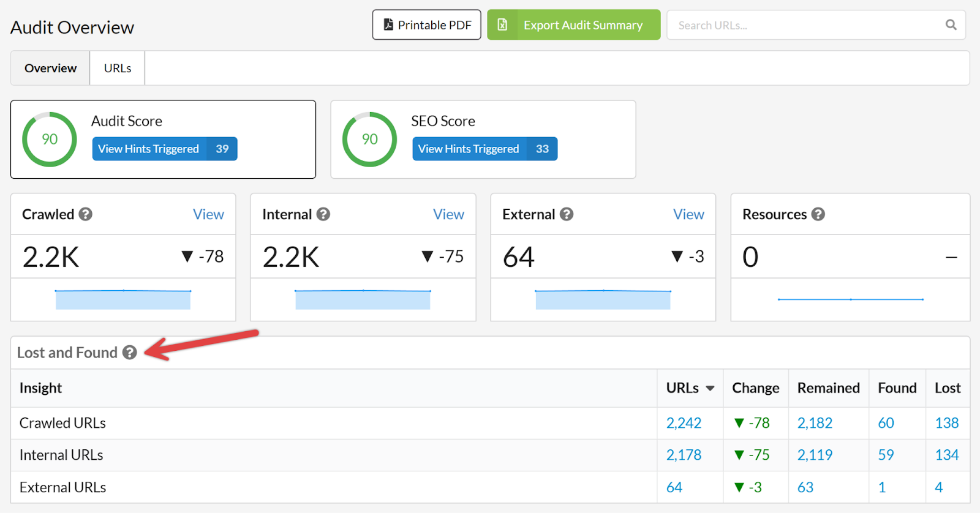980x513 pixels.
Task: Open 64 External URLs count
Action: [674, 487]
